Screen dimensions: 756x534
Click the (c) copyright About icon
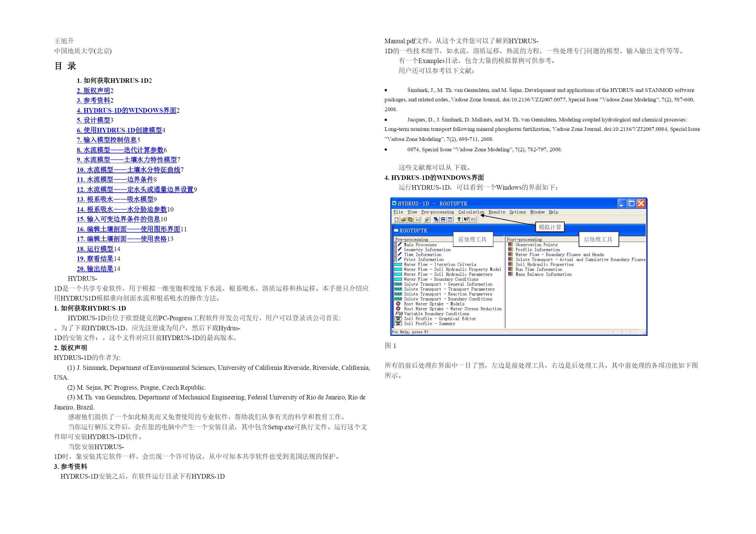coord(473,220)
